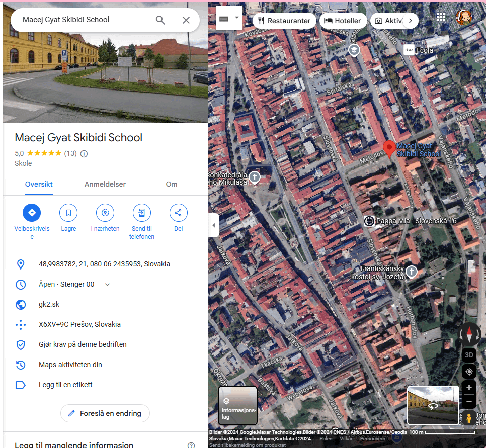Click the Františkánsky kostol church marker
Screen dimensions: 486x448
[x=412, y=272]
